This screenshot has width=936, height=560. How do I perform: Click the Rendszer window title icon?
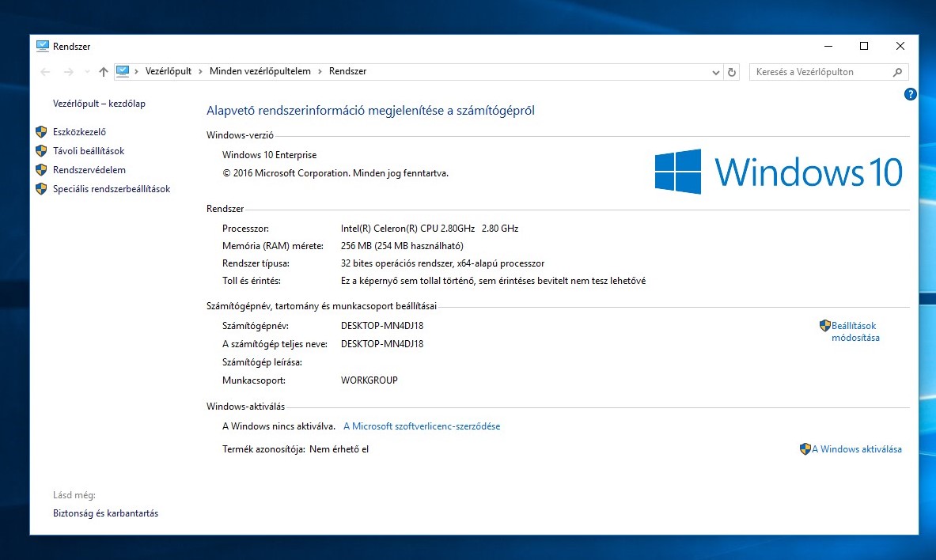43,46
